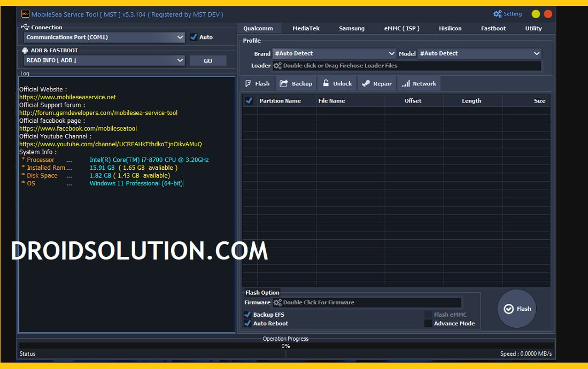The image size is (588, 369).
Task: Disable the Auto Reboot checkbox
Action: (x=247, y=323)
